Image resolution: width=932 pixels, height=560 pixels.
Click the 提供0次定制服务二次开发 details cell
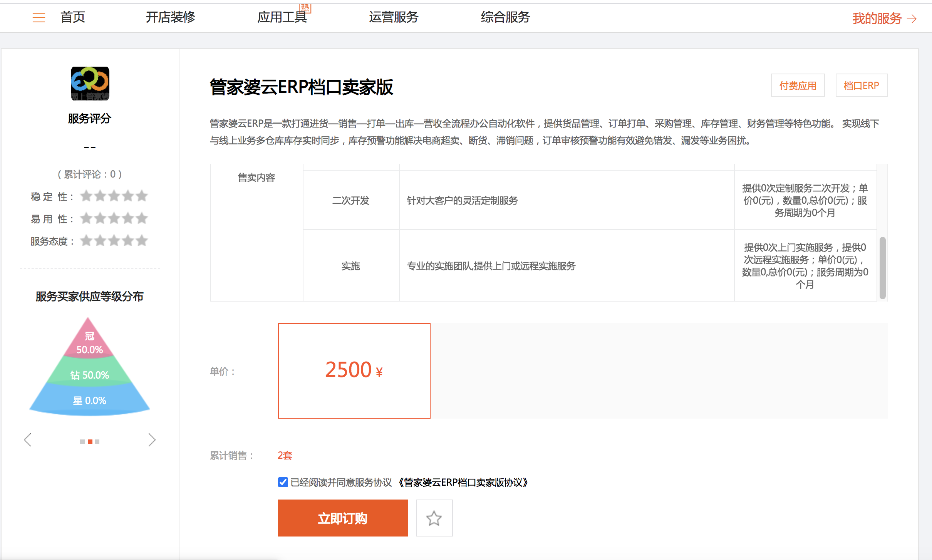tap(805, 200)
